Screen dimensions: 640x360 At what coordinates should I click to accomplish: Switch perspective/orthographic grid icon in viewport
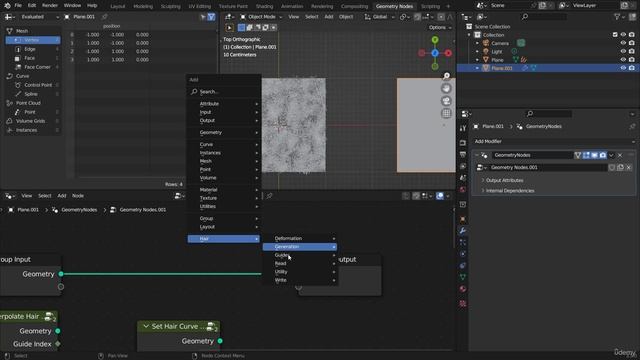(x=447, y=113)
